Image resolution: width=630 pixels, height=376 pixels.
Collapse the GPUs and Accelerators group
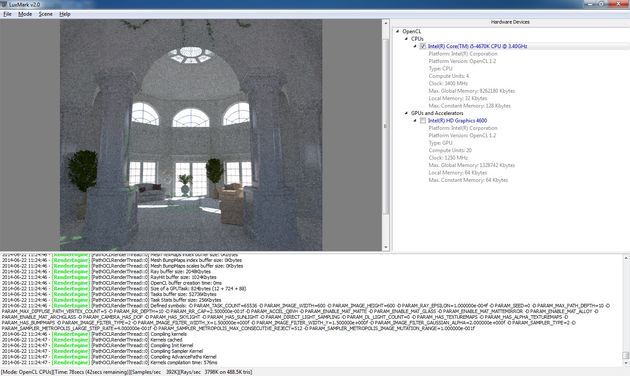(406, 113)
